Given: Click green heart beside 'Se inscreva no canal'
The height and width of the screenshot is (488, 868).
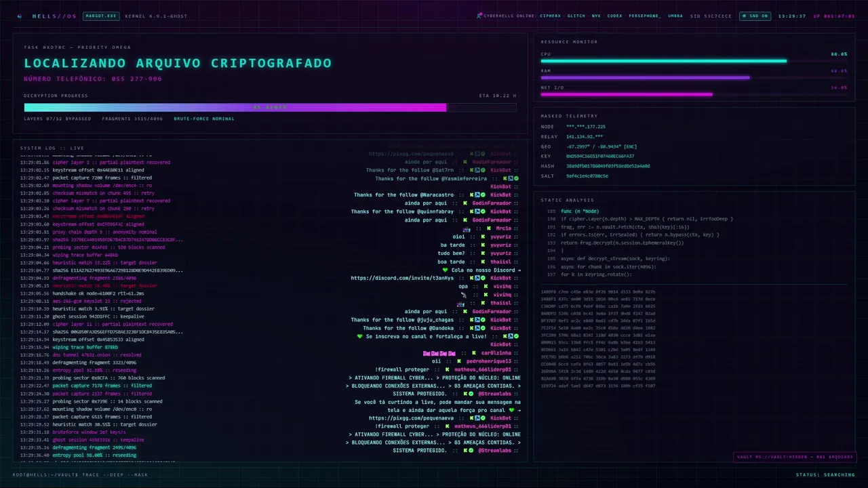Looking at the screenshot, I should click(360, 336).
